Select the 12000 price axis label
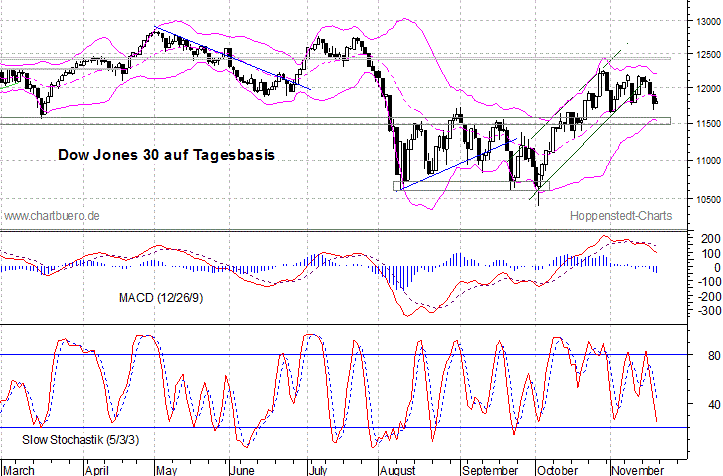The height and width of the screenshot is (476, 723). tap(709, 89)
